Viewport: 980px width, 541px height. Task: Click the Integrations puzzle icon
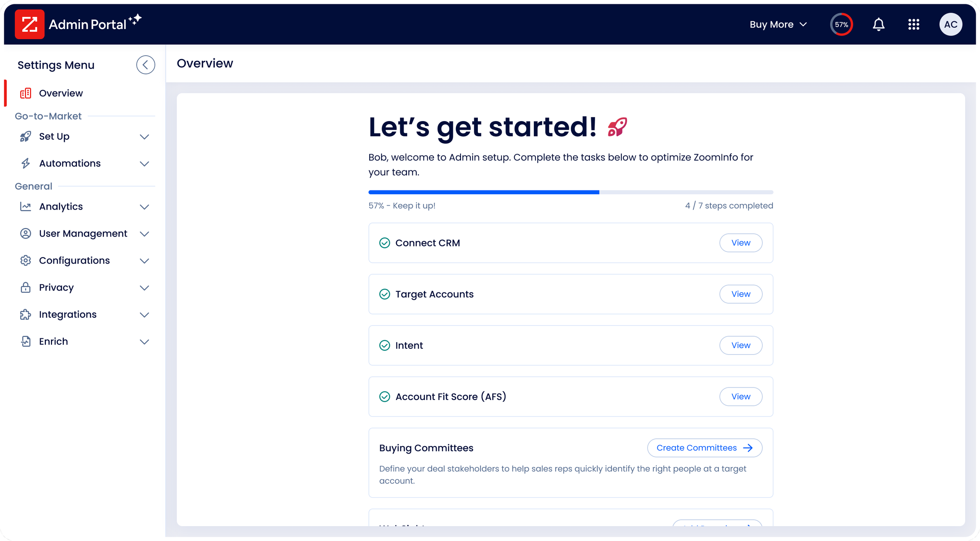coord(25,315)
